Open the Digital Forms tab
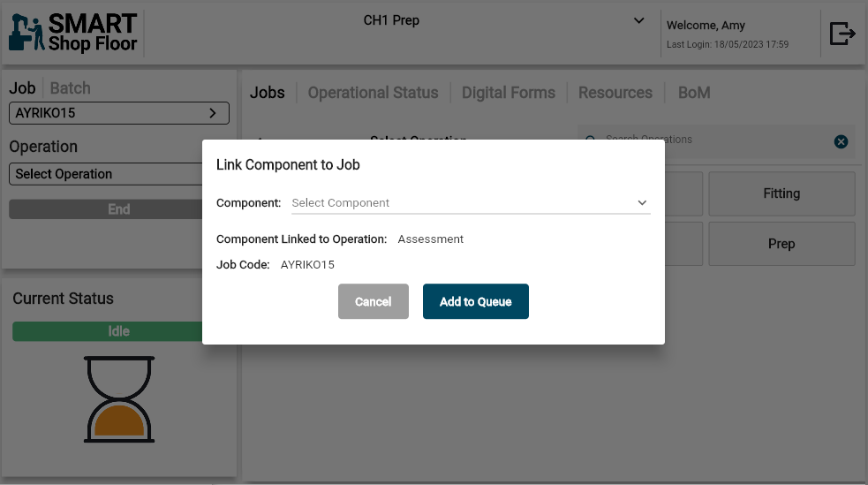Screen dimensions: 868x485 click(x=509, y=93)
